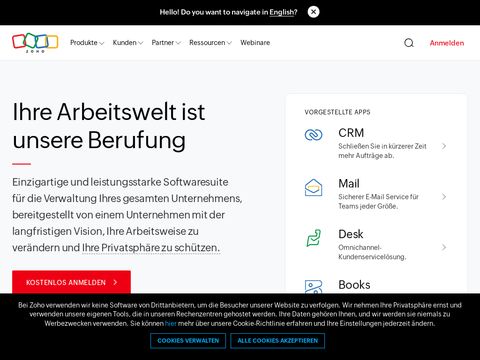Viewport: 480px width, 360px height.
Task: Open the search magnifier icon
Action: coord(409,43)
